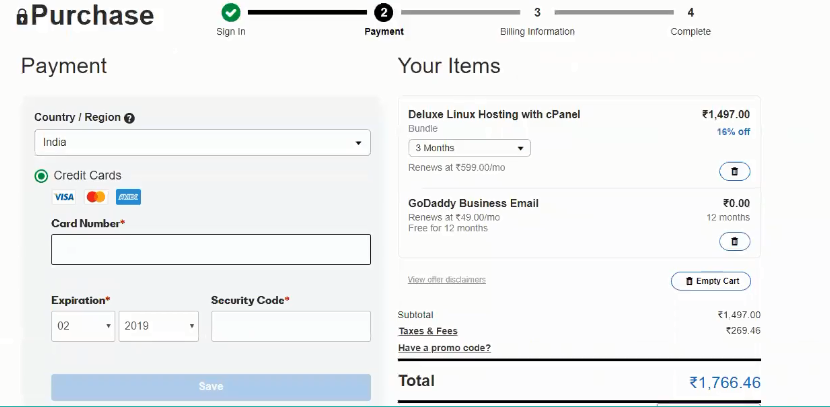Click the Renews at ₹599.00/mo text

(456, 167)
